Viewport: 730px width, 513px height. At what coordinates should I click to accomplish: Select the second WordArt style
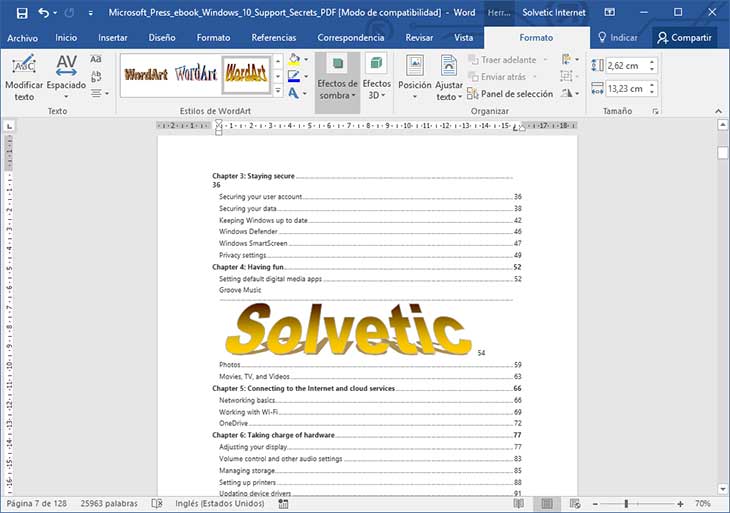click(196, 74)
